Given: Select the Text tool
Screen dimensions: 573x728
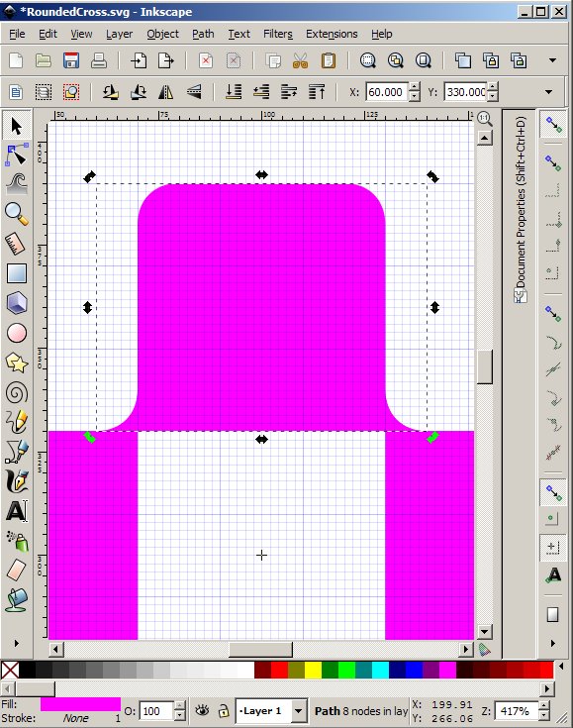Looking at the screenshot, I should pos(17,511).
